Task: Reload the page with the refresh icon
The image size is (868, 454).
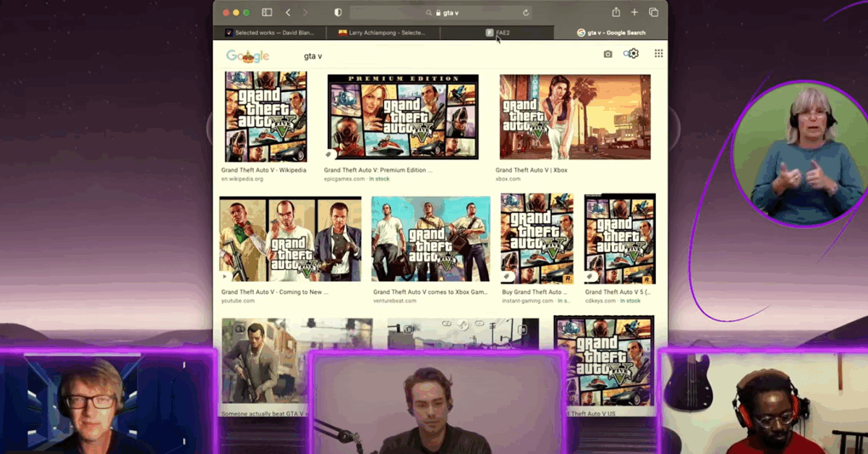Action: pos(526,12)
